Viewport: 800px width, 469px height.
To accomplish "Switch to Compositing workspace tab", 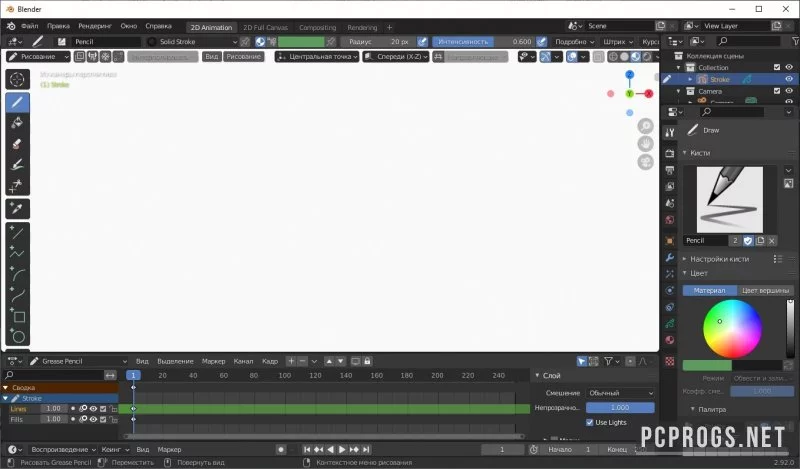I will [x=317, y=28].
